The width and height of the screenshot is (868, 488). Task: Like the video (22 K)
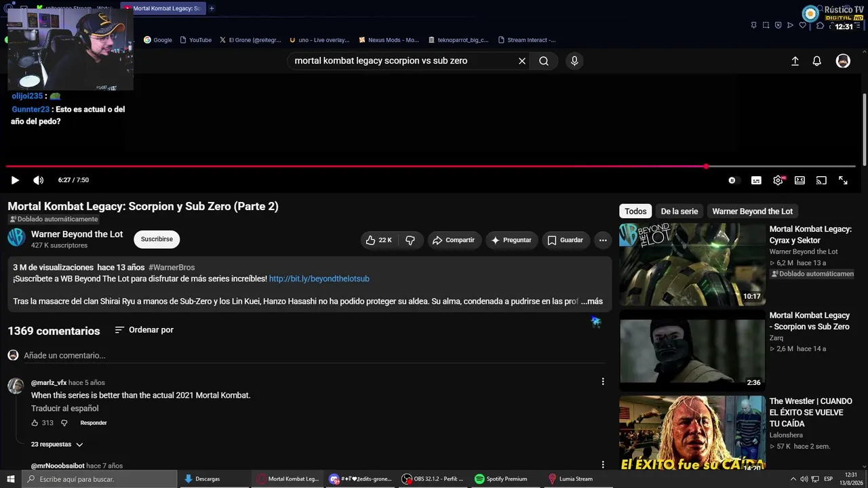[379, 240]
